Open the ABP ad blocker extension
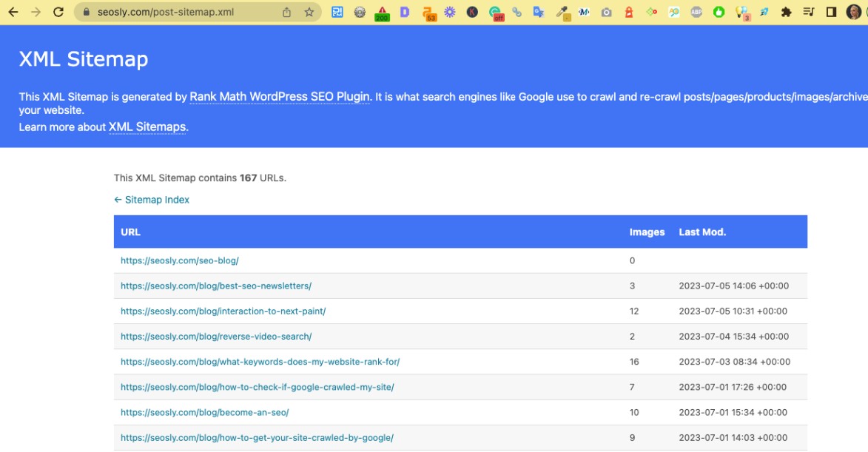The image size is (868, 452). click(696, 12)
